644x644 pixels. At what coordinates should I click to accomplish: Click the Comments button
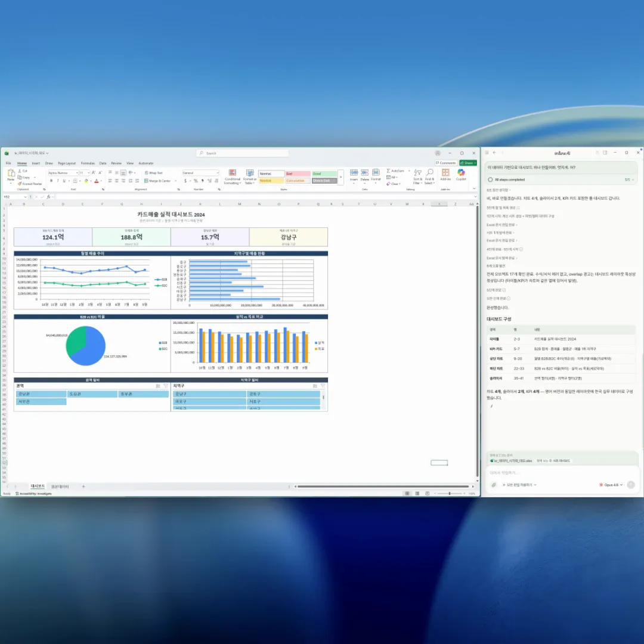click(446, 163)
